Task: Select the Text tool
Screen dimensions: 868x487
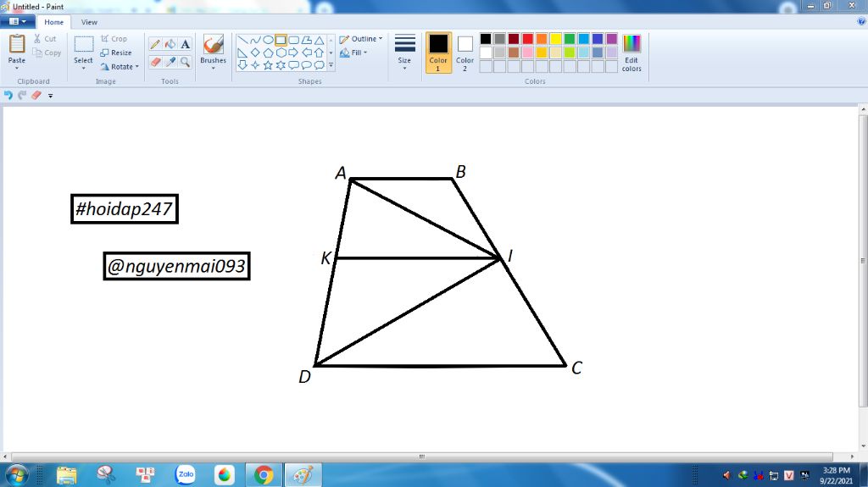Action: (186, 44)
